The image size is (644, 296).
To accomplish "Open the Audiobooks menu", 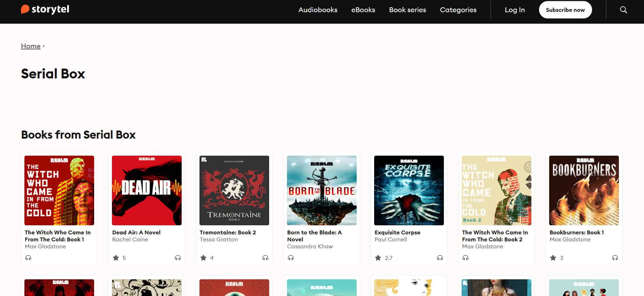I will tap(318, 10).
